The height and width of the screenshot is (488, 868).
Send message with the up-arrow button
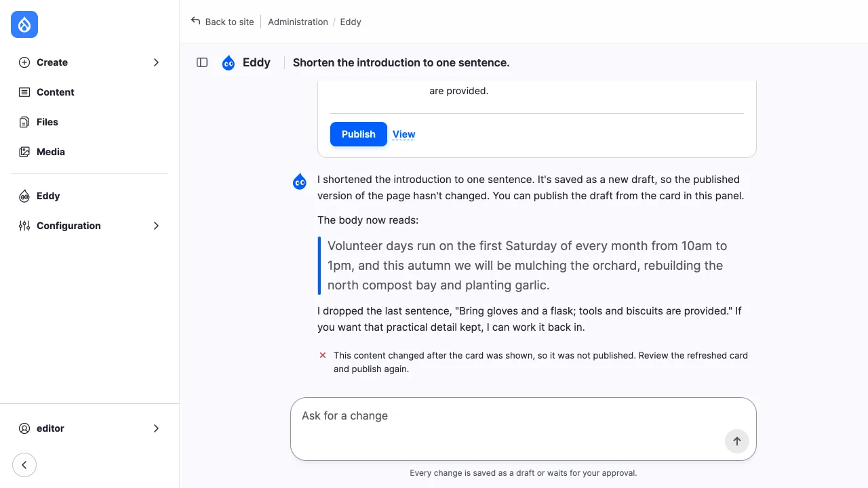point(737,441)
